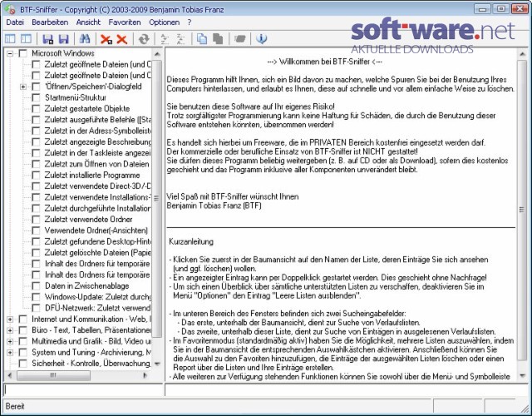Screen dimensions: 532x416
Task: Open the Bearbeiten menu
Action: coord(50,22)
